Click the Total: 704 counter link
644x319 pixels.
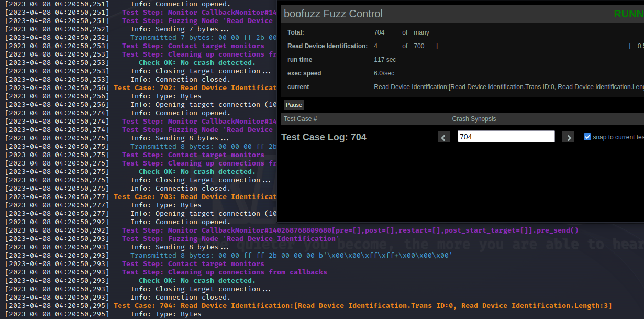[379, 32]
